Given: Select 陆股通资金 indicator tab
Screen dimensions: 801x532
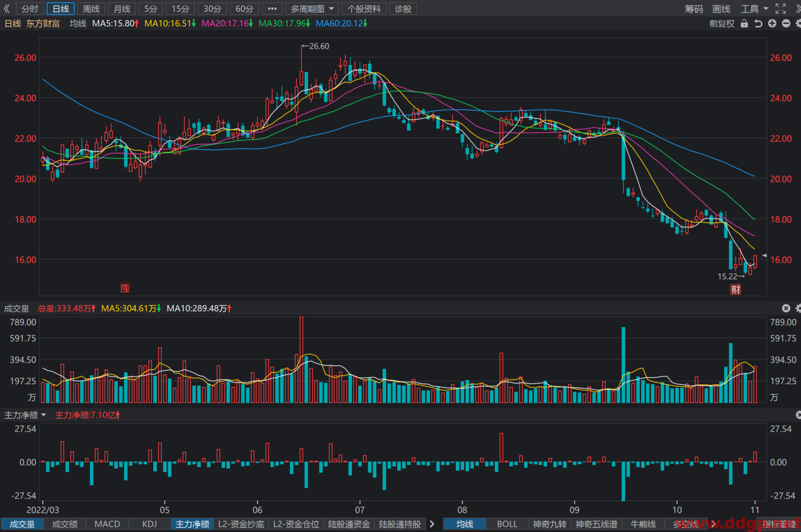Looking at the screenshot, I should [x=349, y=524].
